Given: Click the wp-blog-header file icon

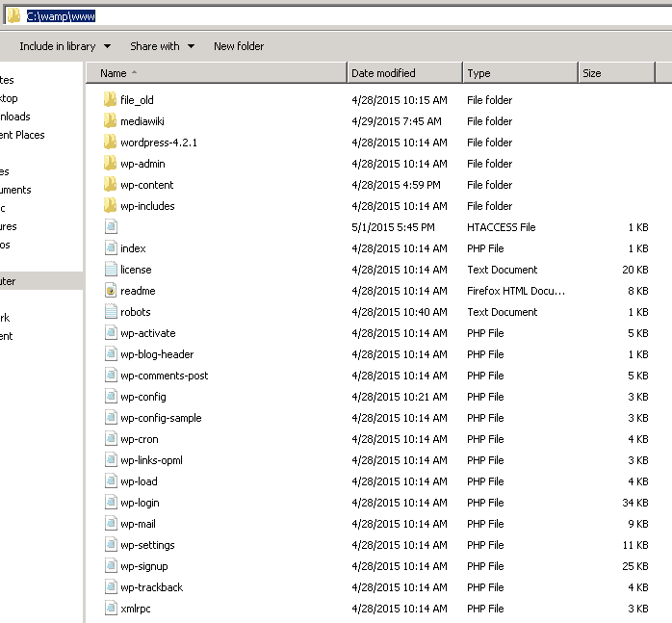Looking at the screenshot, I should 111,353.
